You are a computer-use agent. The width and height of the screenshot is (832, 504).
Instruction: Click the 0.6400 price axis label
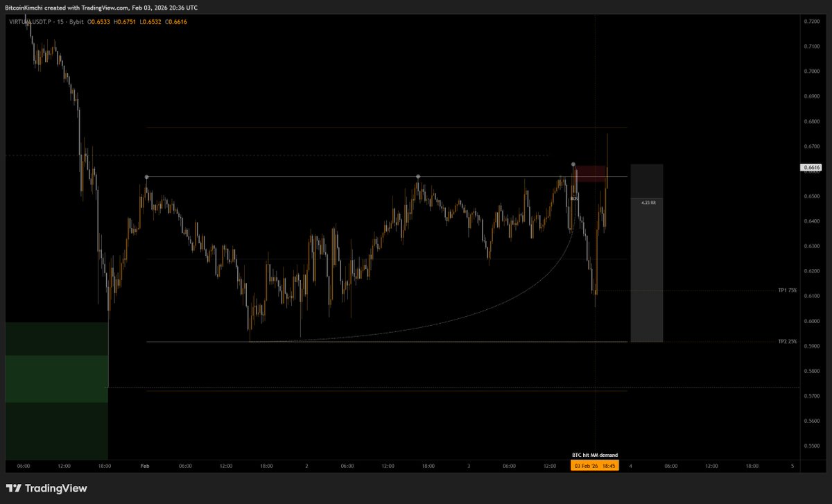click(x=812, y=221)
